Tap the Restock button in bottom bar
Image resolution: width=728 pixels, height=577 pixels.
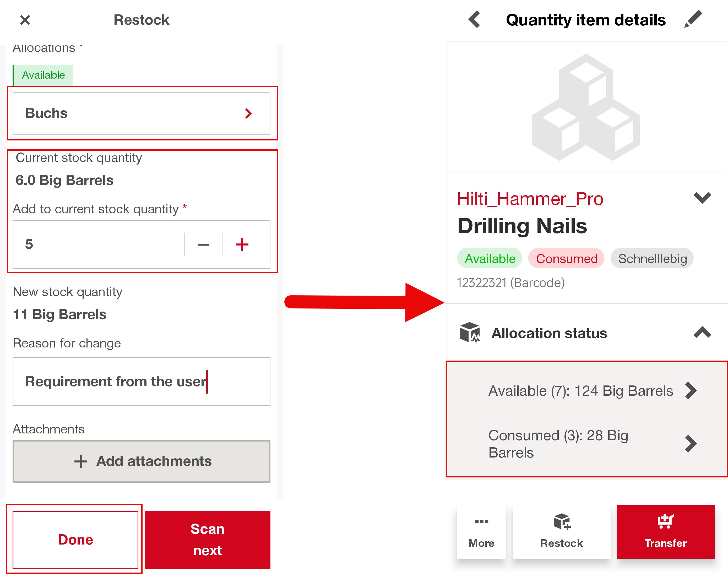coord(561,531)
